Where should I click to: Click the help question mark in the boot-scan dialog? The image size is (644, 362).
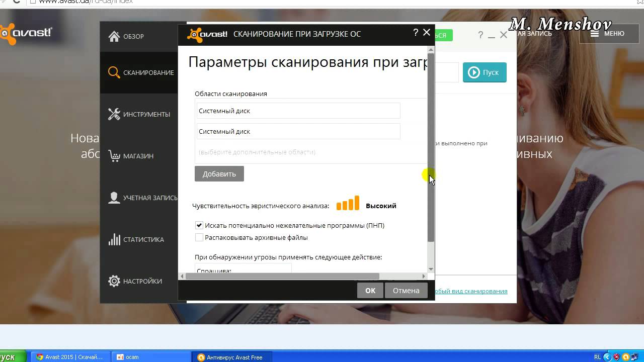click(416, 33)
